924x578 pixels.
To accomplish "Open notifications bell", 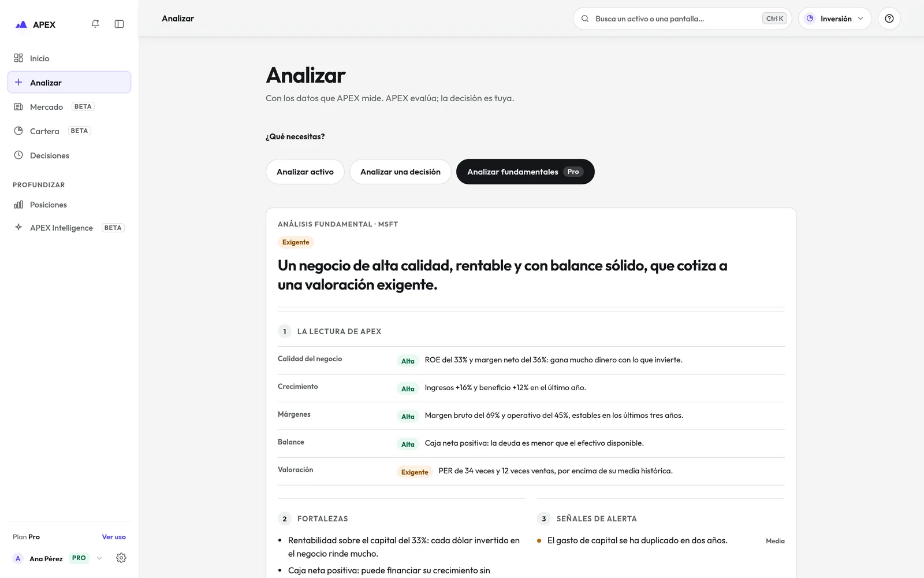I will [95, 24].
